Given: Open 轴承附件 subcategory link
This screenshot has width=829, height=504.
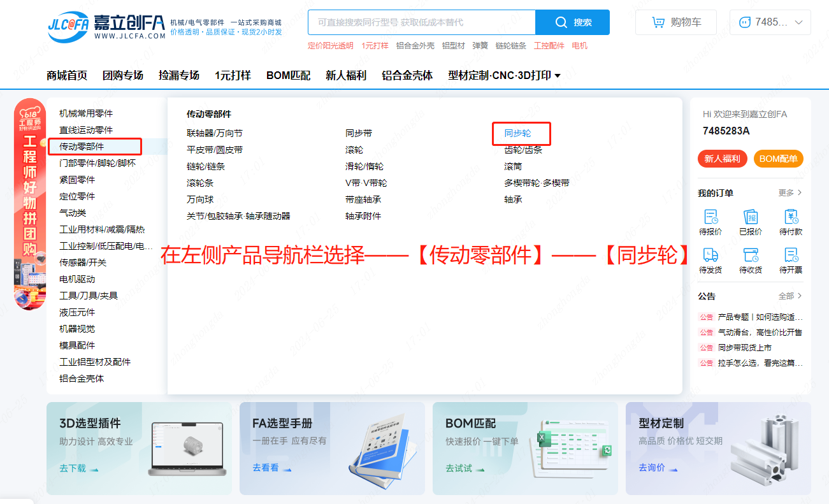Looking at the screenshot, I should (x=363, y=216).
